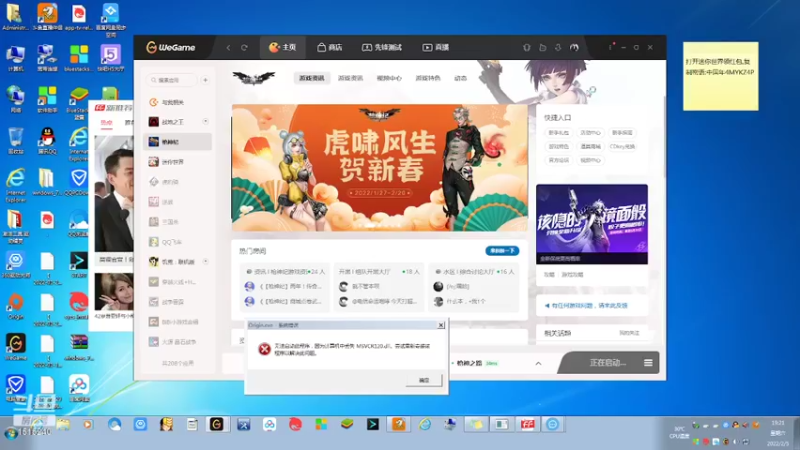Select the WeGame desktop icon
Screen dimensions: 800x450
[x=16, y=347]
